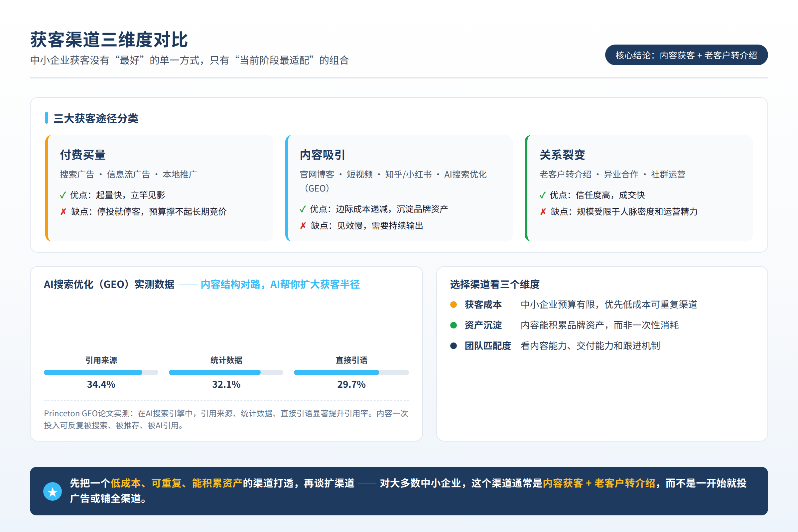The width and height of the screenshot is (798, 532).
Task: Click the 团队匹配度 dimension label
Action: (488, 346)
